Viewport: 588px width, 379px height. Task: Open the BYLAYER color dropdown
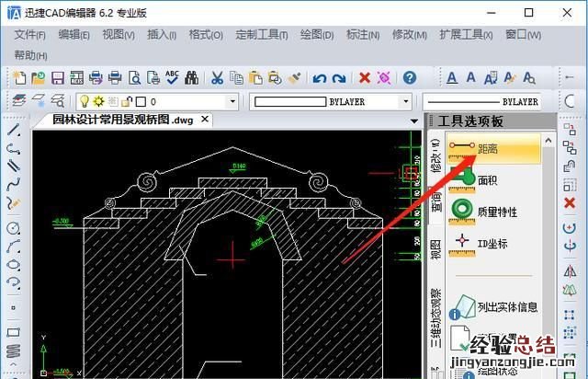click(405, 101)
